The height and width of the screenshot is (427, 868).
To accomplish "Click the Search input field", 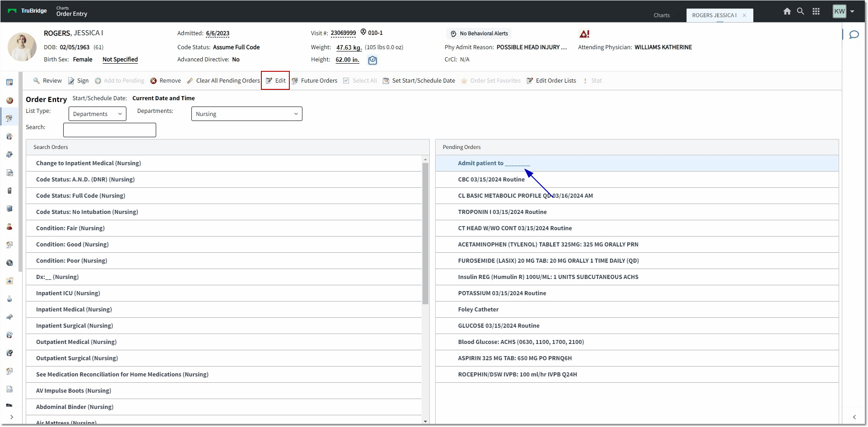I will pyautogui.click(x=110, y=130).
